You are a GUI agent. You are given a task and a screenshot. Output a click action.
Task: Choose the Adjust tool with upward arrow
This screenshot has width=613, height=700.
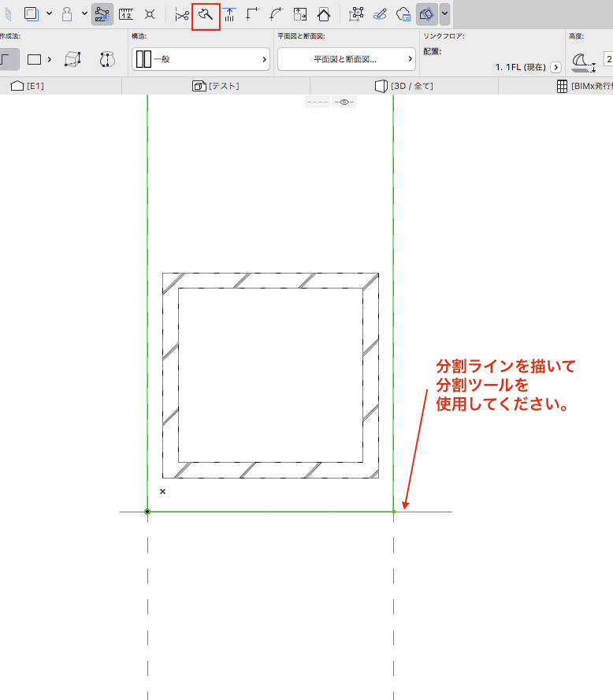229,14
